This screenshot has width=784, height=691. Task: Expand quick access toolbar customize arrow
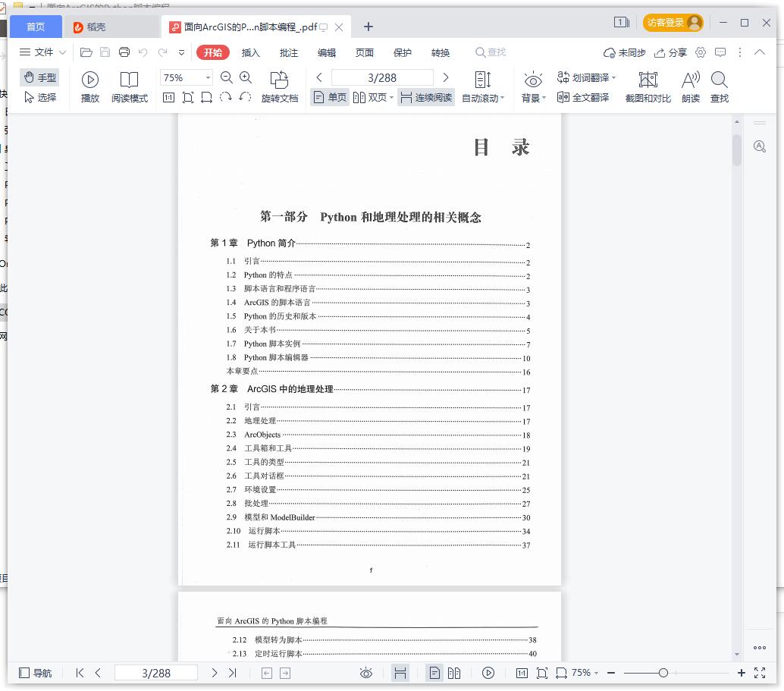(181, 52)
